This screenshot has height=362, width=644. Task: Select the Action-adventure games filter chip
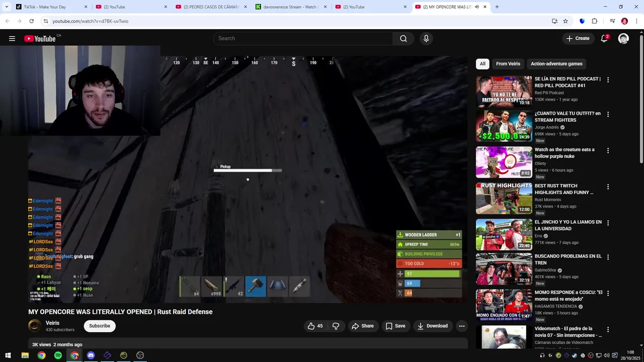[x=556, y=64]
